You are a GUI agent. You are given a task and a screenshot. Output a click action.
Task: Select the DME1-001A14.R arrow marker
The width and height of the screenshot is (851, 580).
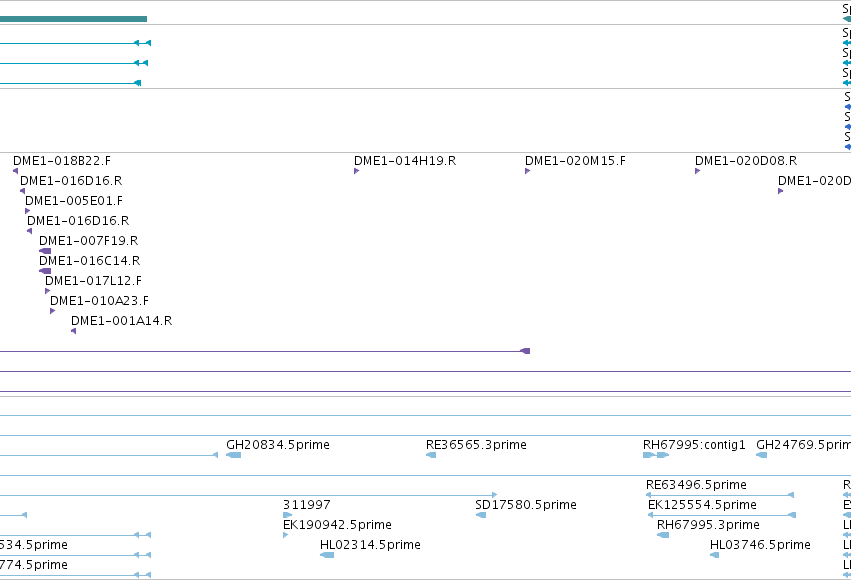pos(73,331)
